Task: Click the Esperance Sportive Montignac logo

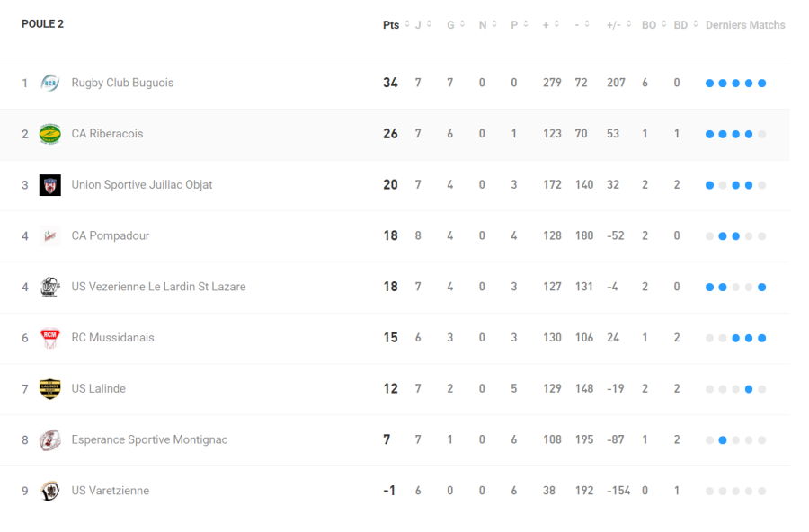Action: 50,440
